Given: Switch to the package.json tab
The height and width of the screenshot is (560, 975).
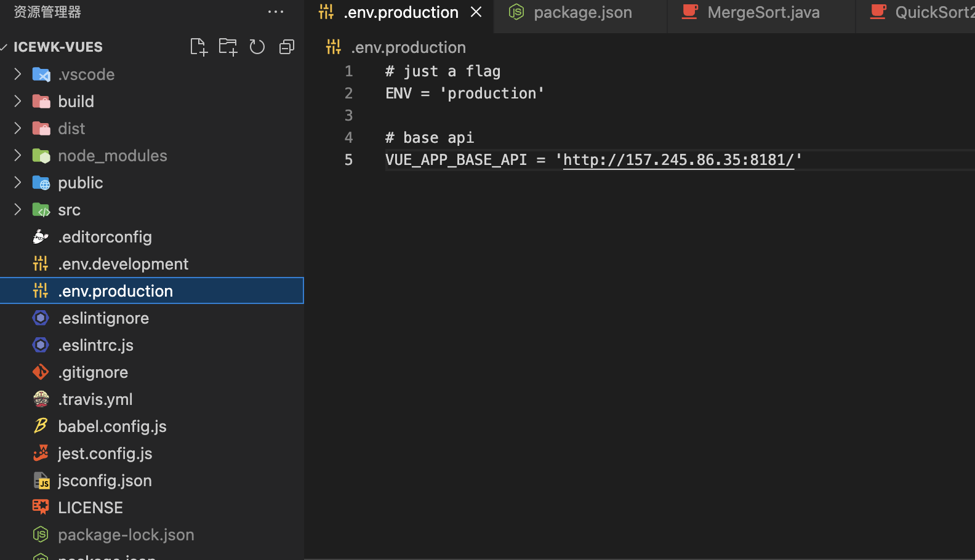Looking at the screenshot, I should [581, 12].
